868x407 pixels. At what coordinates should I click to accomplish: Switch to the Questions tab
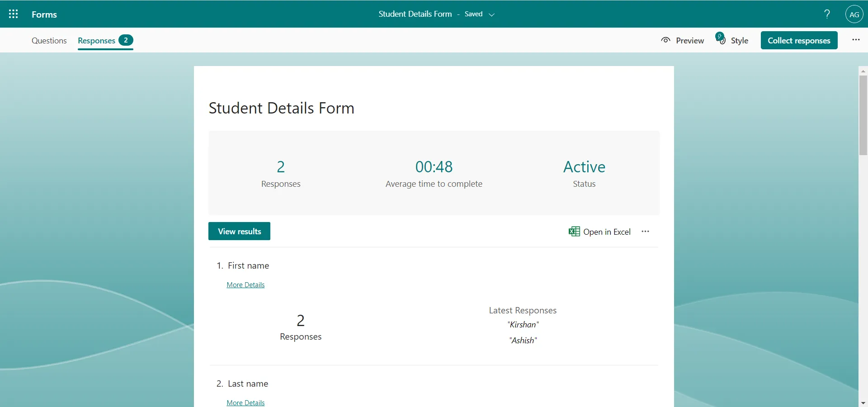click(x=49, y=40)
